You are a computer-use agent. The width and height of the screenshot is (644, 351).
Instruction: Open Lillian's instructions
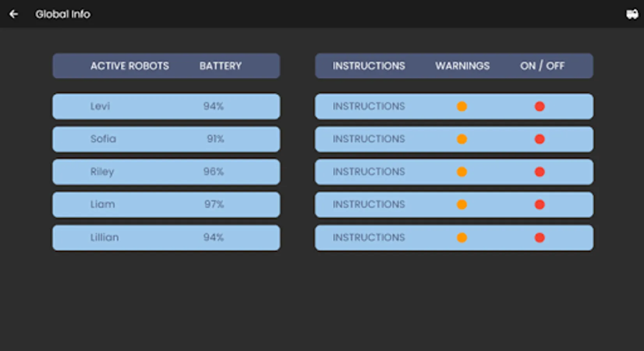(x=368, y=238)
